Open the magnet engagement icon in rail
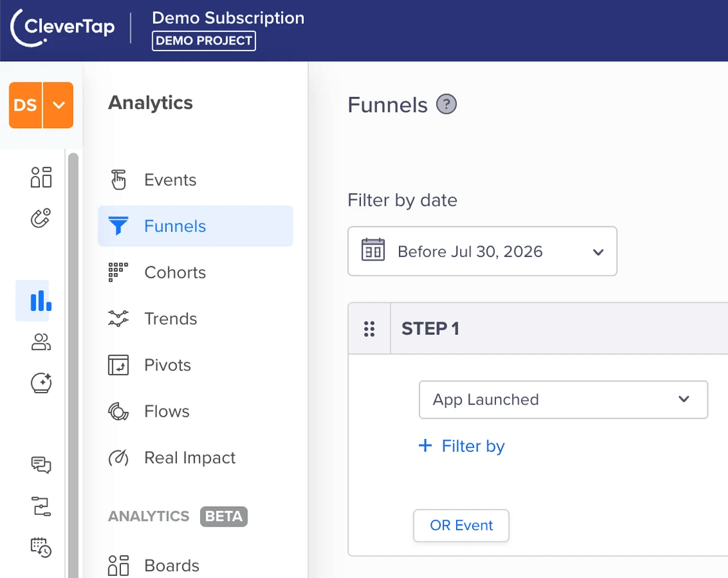 pyautogui.click(x=41, y=218)
